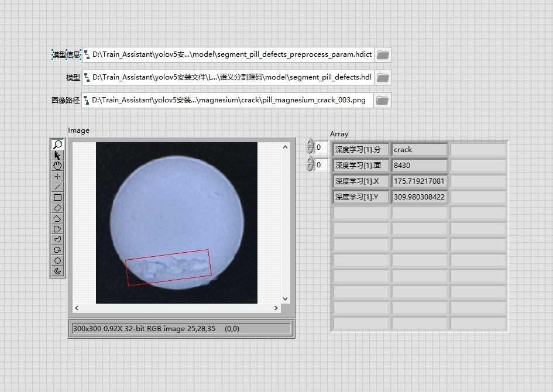Click the bottom array index number field
553x392 pixels.
click(x=321, y=164)
